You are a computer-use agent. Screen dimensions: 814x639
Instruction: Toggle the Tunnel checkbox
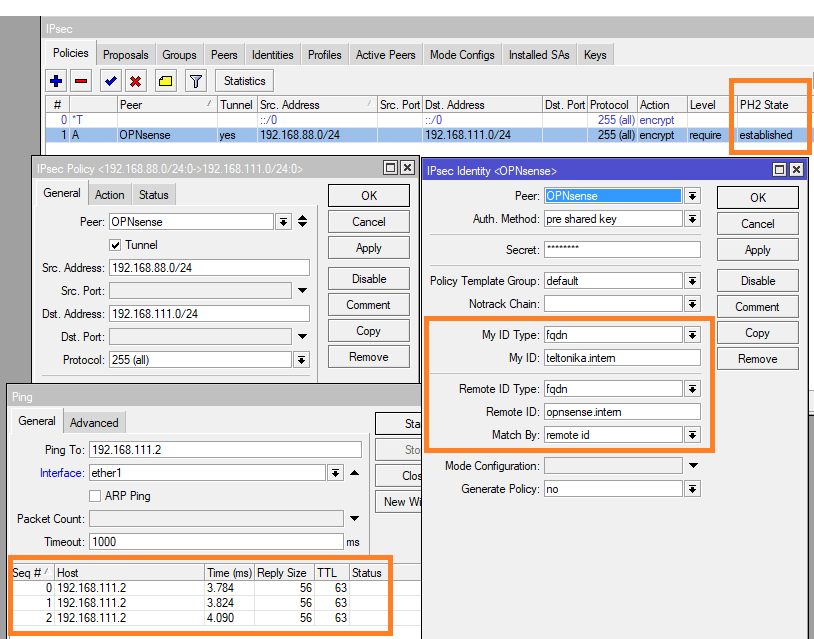(x=115, y=245)
